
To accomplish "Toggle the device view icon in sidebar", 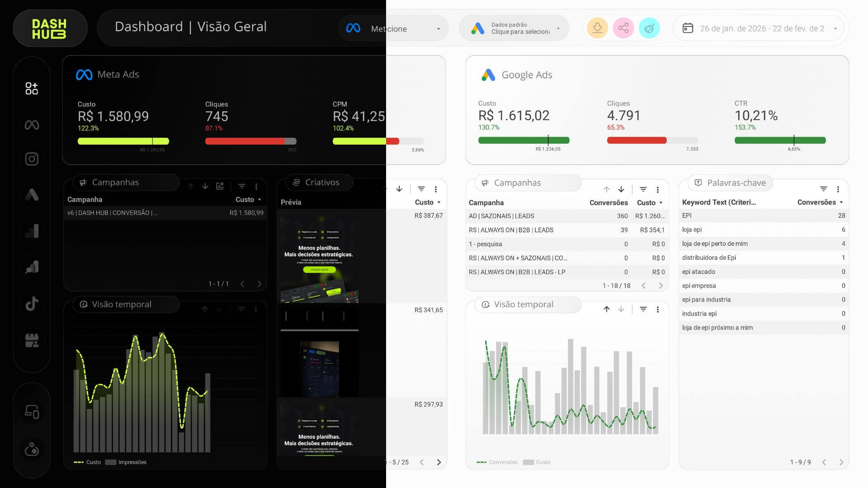I will tap(32, 412).
